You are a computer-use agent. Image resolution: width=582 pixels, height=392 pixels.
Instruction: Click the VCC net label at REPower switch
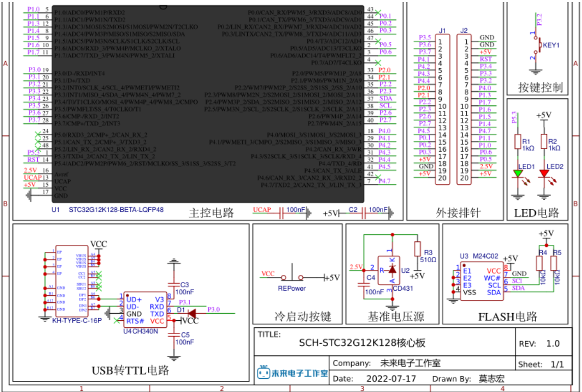[268, 274]
